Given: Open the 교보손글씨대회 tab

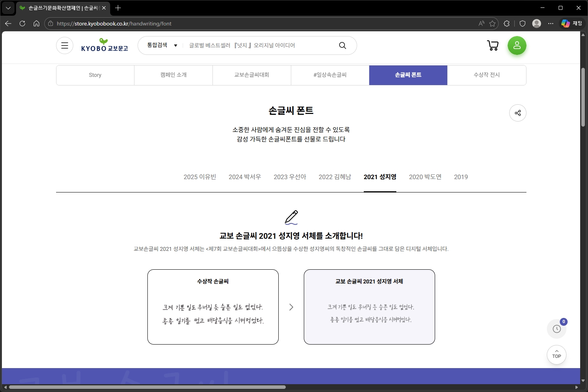Looking at the screenshot, I should click(x=252, y=75).
